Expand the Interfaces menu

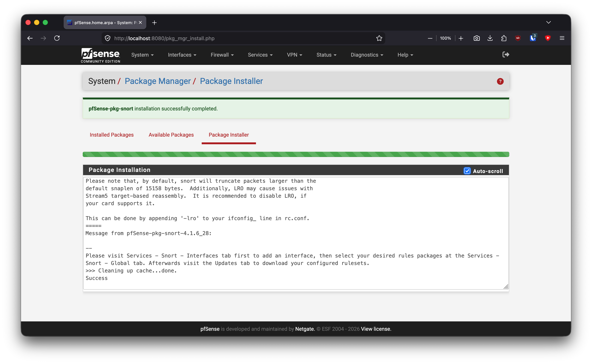pyautogui.click(x=182, y=55)
